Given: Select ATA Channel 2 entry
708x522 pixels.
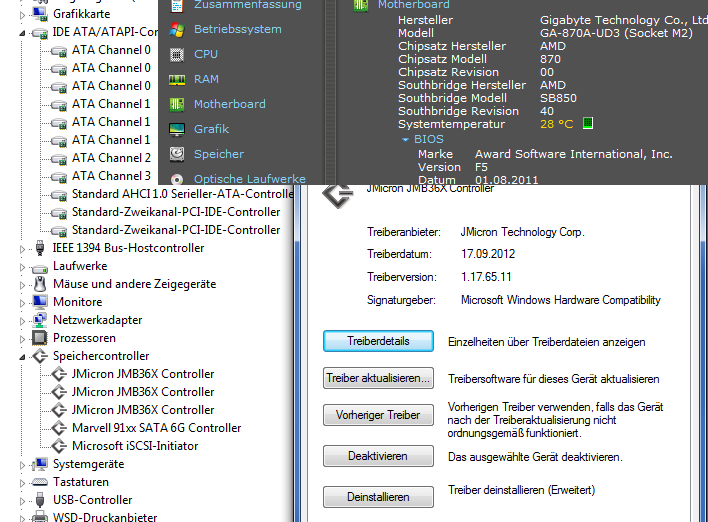Looking at the screenshot, I should click(x=111, y=158).
